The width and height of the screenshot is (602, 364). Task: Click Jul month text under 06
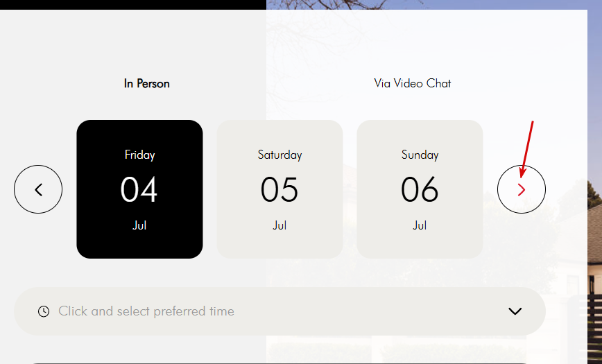[420, 225]
